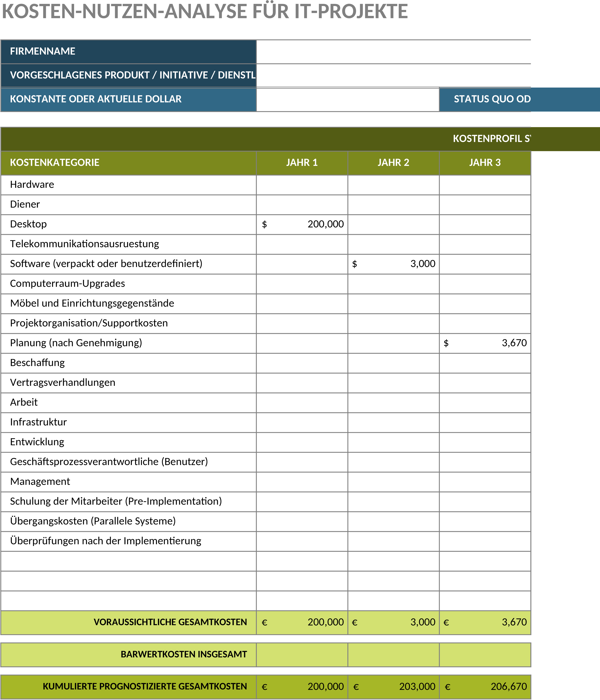600x700 pixels.
Task: Click the Planung (nach Genehmigung) label
Action: pos(76,343)
